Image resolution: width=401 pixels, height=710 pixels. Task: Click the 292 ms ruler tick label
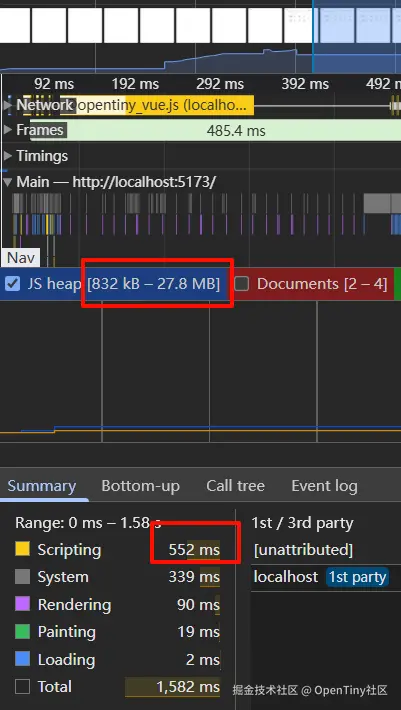point(220,84)
